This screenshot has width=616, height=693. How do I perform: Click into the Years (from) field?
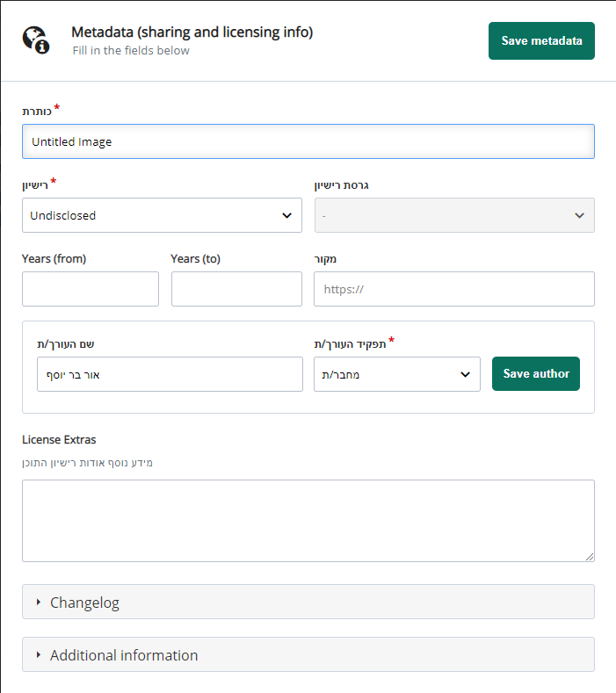point(91,289)
